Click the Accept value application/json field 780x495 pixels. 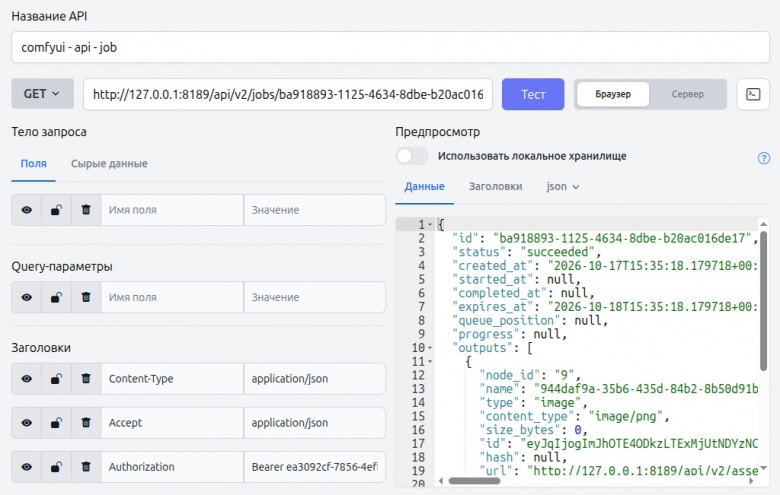tap(314, 423)
